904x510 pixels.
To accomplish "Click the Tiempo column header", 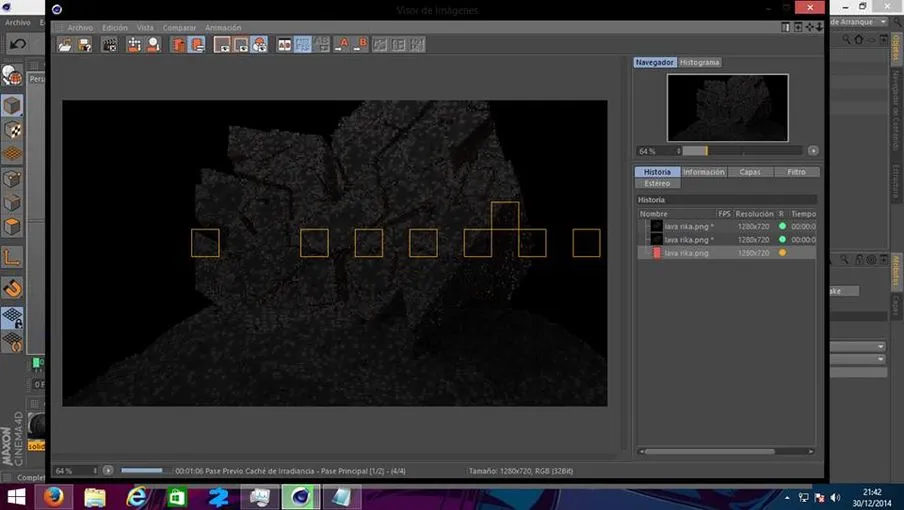I will click(x=803, y=214).
